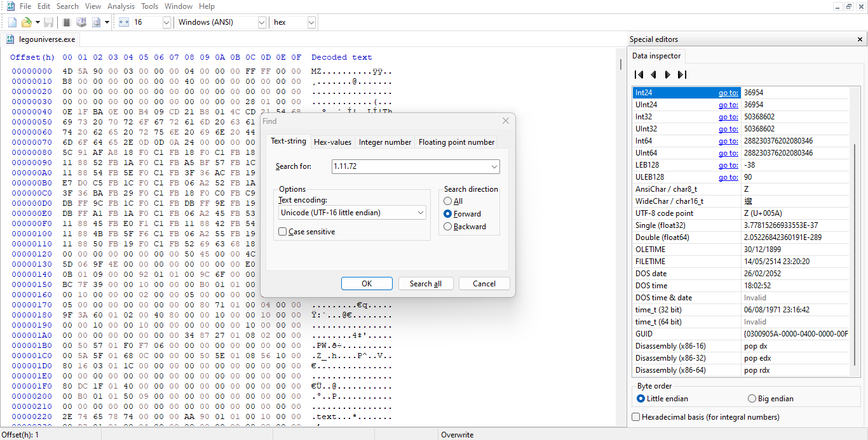Click the HxD application icon in menu bar
868x440 pixels.
(10, 6)
